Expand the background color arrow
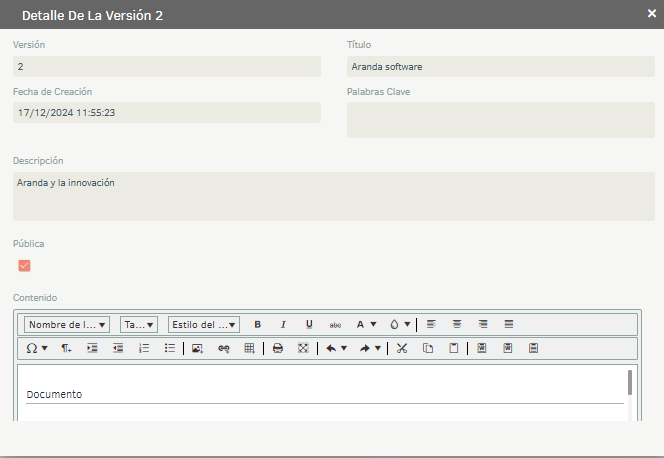Viewport: 664px width, 458px height. pyautogui.click(x=407, y=325)
